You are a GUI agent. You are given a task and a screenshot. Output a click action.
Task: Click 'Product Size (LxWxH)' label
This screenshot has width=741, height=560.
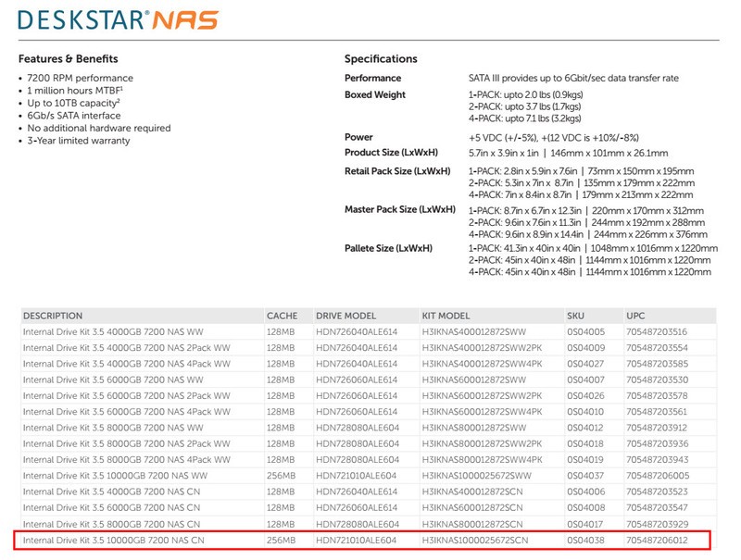pyautogui.click(x=391, y=153)
